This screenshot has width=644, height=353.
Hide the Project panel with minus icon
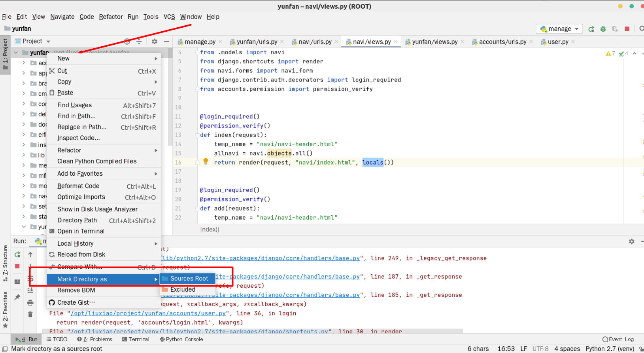[x=167, y=41]
